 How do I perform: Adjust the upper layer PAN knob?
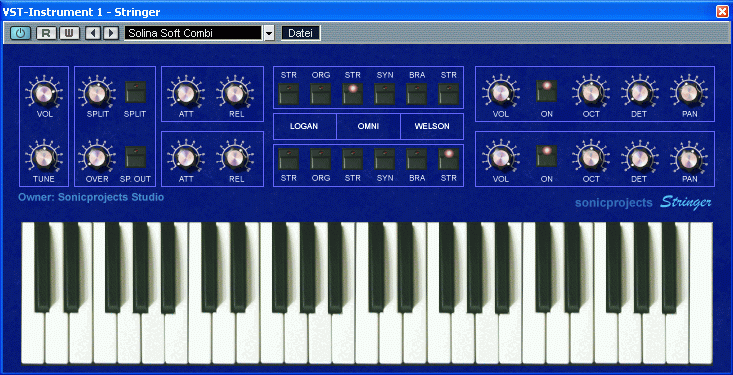pyautogui.click(x=688, y=93)
